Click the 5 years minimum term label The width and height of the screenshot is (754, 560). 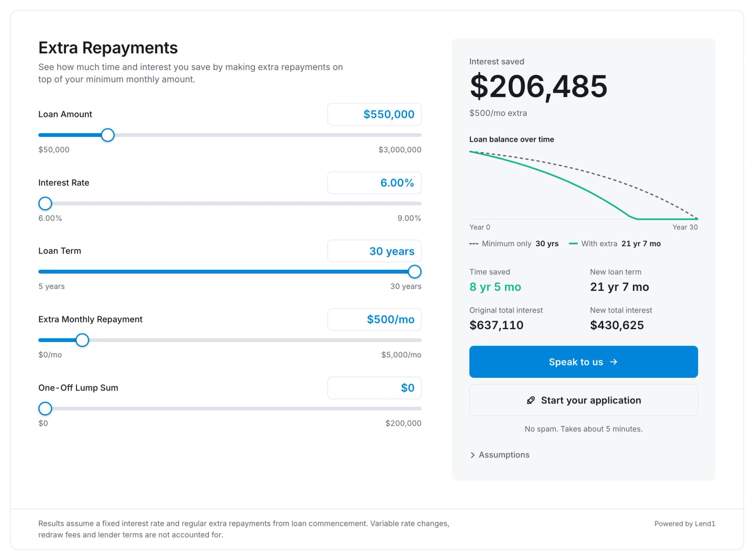pos(51,286)
